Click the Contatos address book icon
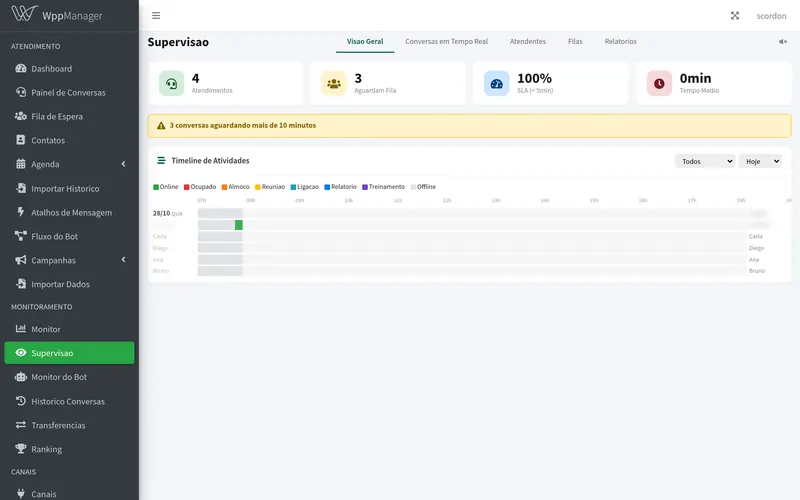This screenshot has height=500, width=800. [x=21, y=140]
